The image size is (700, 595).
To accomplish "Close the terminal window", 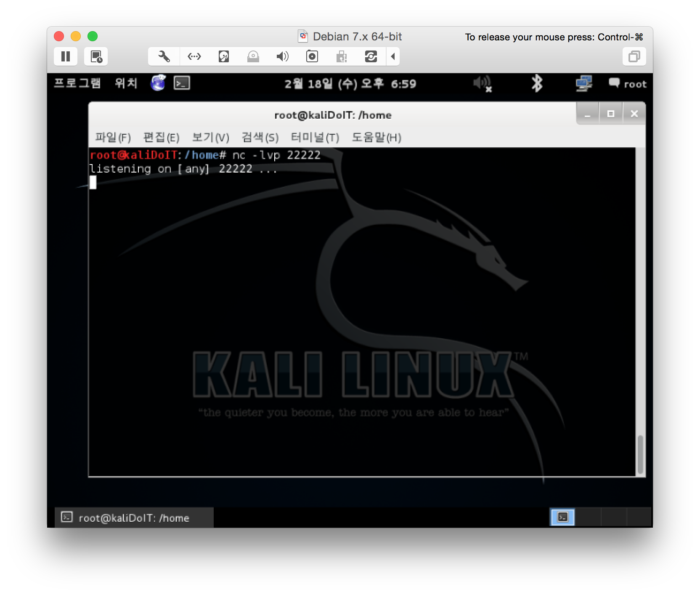I will click(x=634, y=114).
